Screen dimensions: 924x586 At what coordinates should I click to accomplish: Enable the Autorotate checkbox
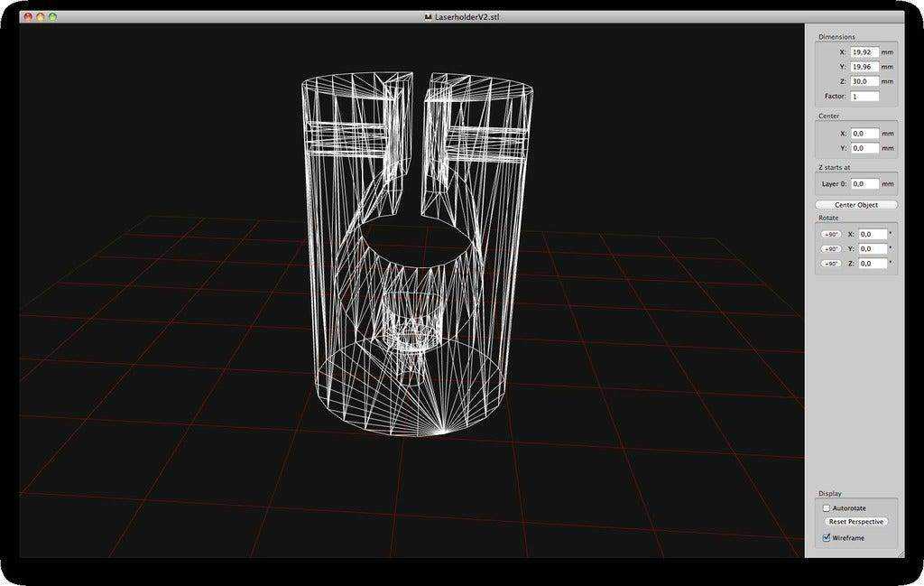[827, 508]
